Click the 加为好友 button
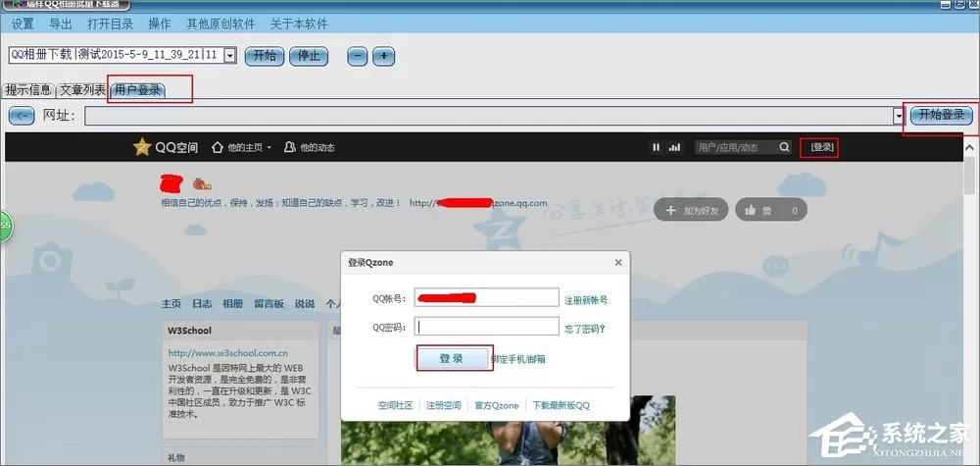 tap(691, 211)
